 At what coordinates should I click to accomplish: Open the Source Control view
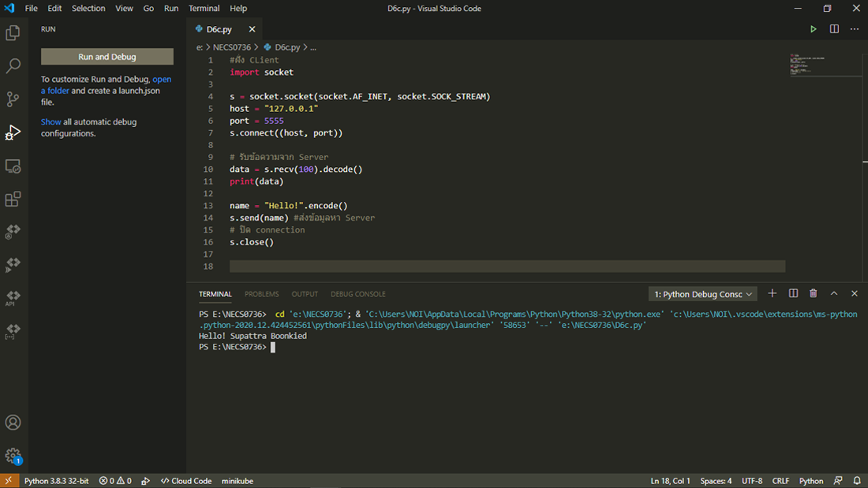point(13,99)
